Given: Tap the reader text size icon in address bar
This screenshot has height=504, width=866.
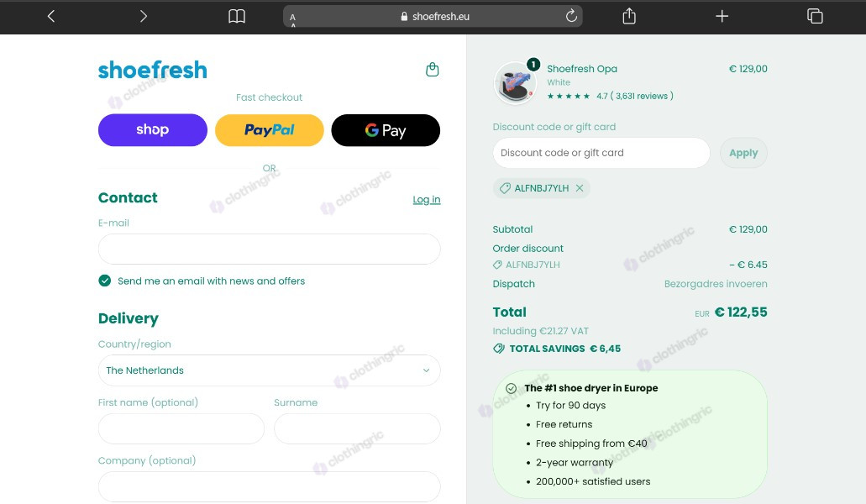Looking at the screenshot, I should click(x=292, y=20).
